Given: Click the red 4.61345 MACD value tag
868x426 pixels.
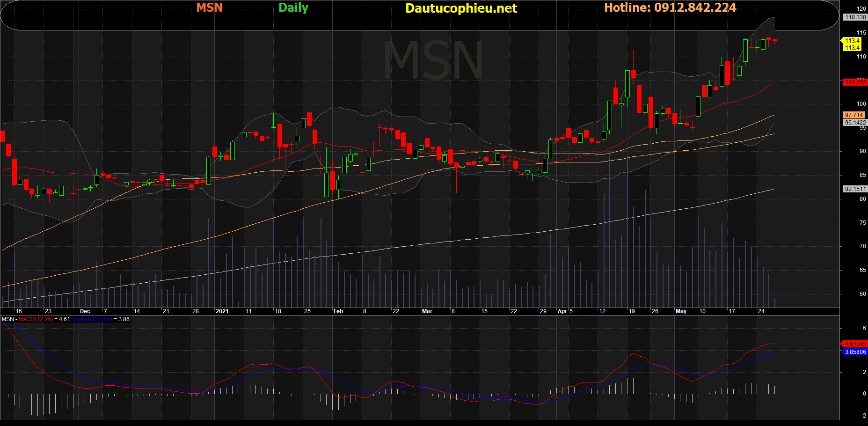Looking at the screenshot, I should coord(855,344).
